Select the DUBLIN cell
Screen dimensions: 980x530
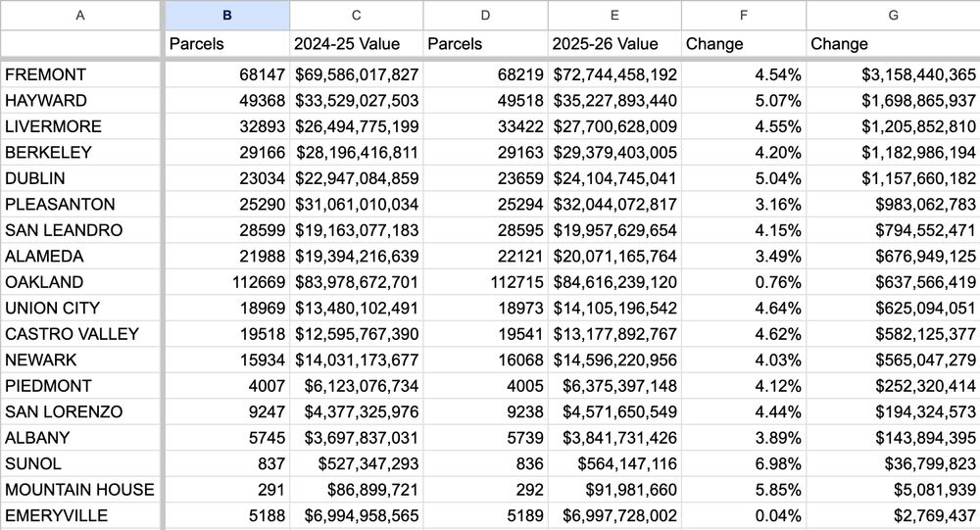coord(80,178)
